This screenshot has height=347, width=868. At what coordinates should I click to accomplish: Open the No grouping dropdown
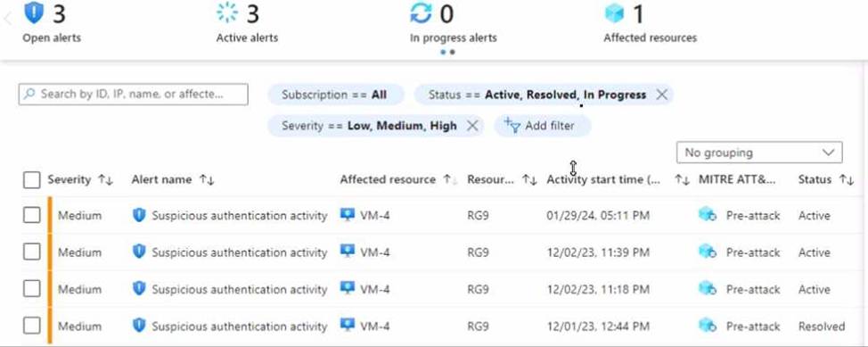click(759, 153)
